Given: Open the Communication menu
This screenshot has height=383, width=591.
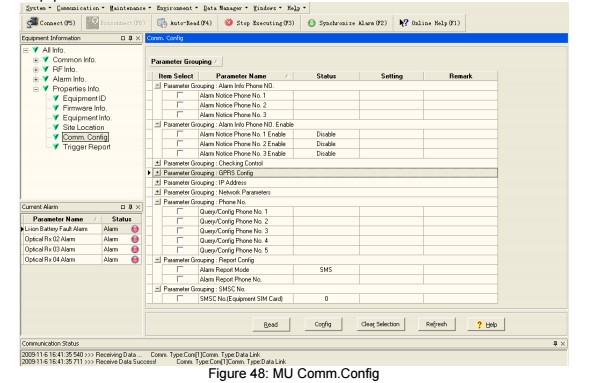Looking at the screenshot, I should (80, 8).
